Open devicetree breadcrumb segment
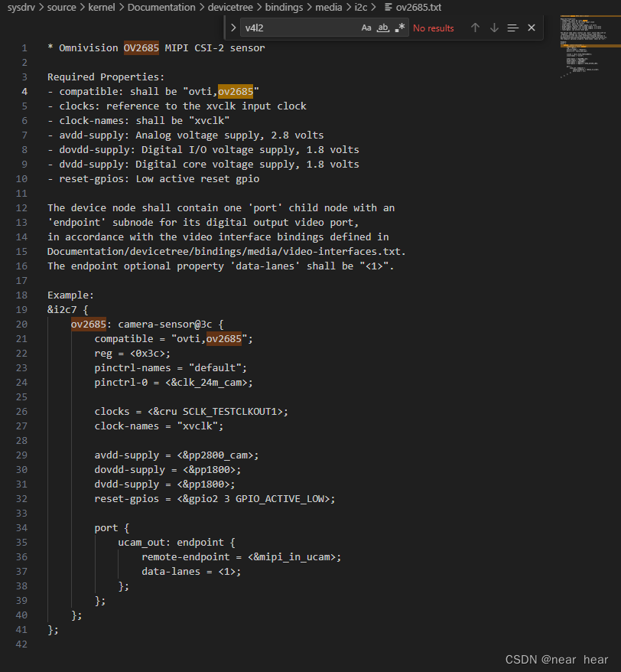 click(230, 8)
